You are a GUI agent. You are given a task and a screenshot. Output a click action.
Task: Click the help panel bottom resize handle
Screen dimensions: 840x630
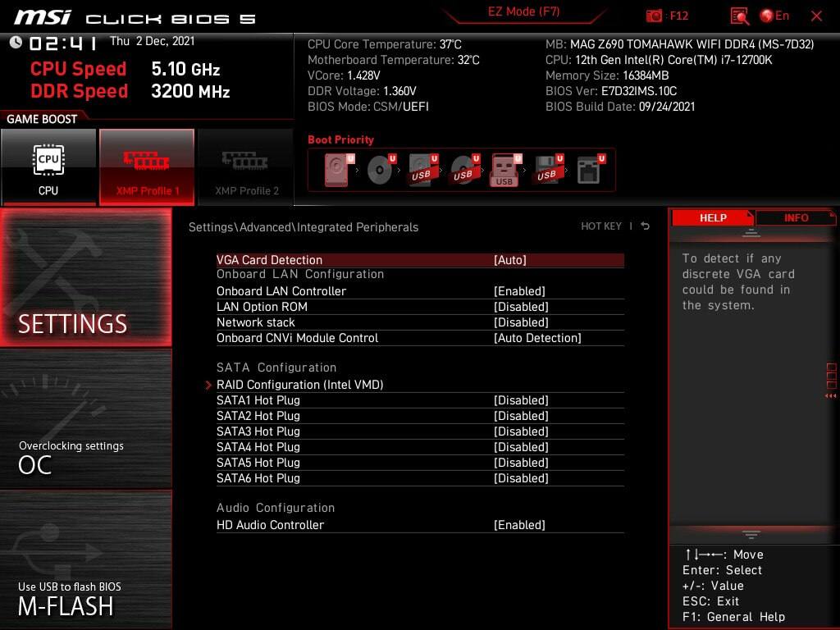[751, 534]
